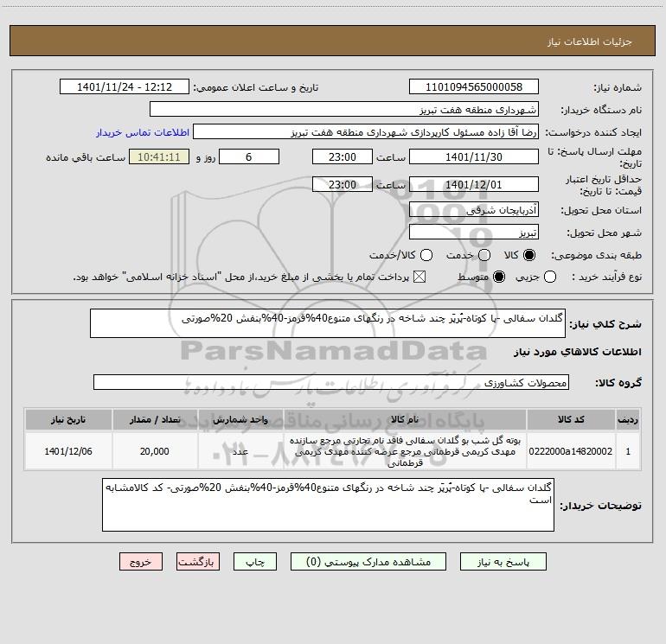Click product code cell 0222000a14820002
The height and width of the screenshot is (644, 666).
tap(571, 451)
